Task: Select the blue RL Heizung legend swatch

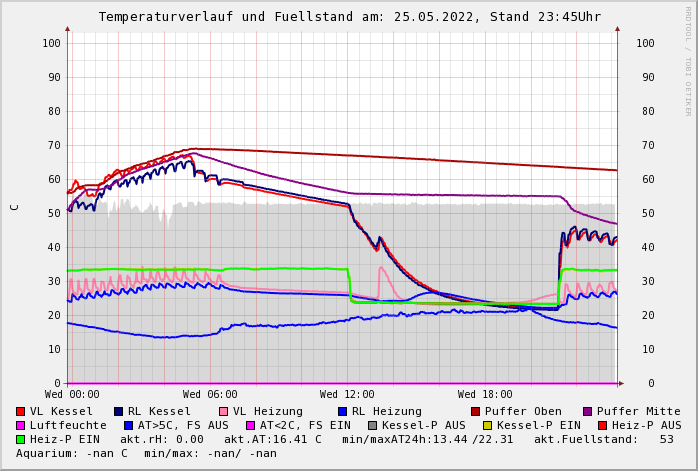Action: pyautogui.click(x=342, y=411)
